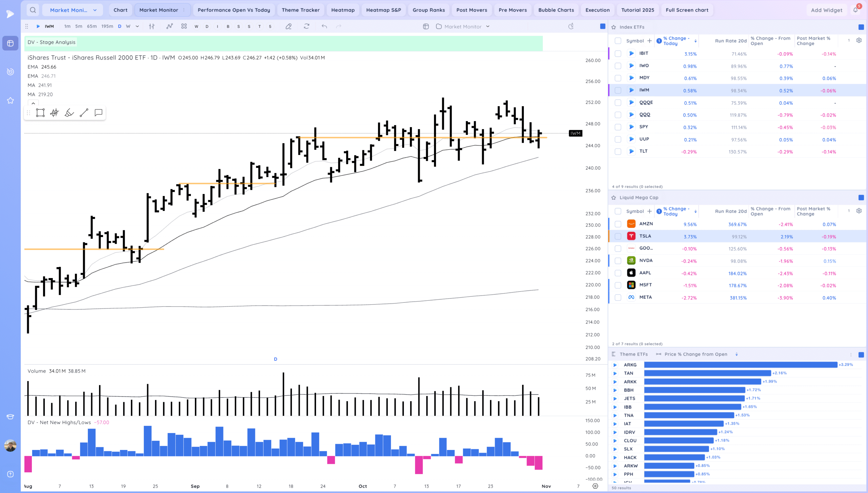868x493 pixels.
Task: Open Index ETFs column settings gear
Action: pos(859,40)
